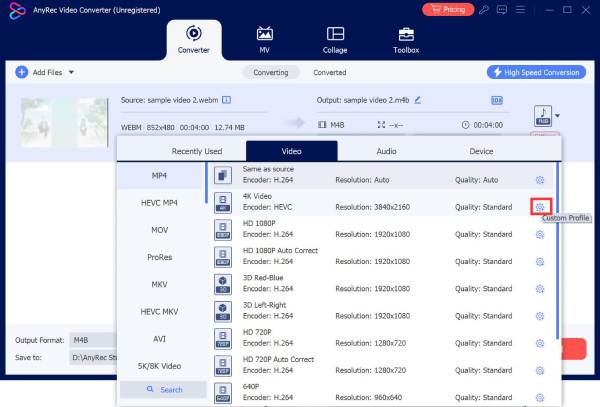
Task: Open settings gear for 3D Left-Right
Action: click(x=540, y=316)
